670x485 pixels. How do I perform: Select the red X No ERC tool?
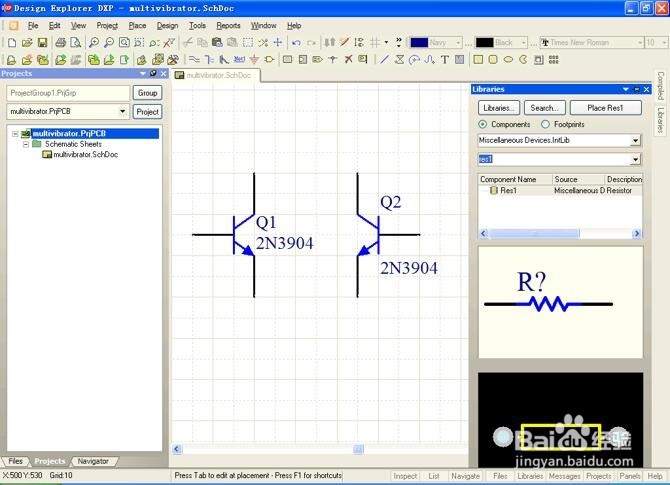coord(348,59)
